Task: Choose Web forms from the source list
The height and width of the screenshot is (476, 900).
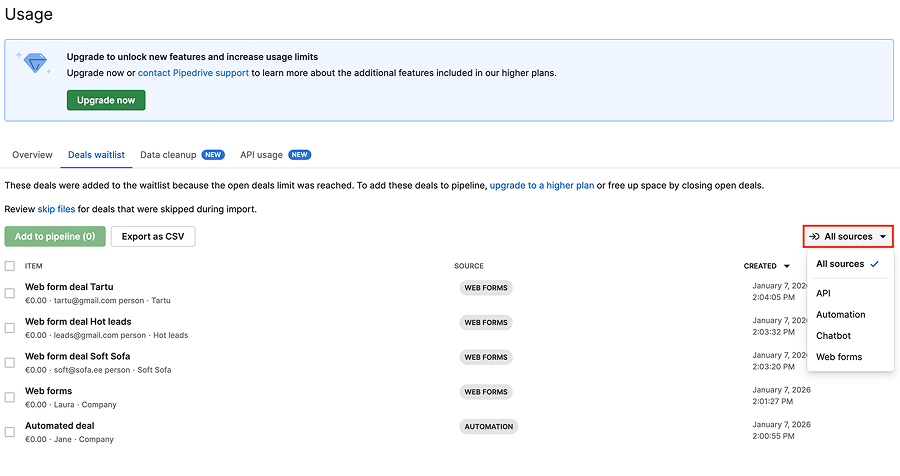Action: pos(838,357)
